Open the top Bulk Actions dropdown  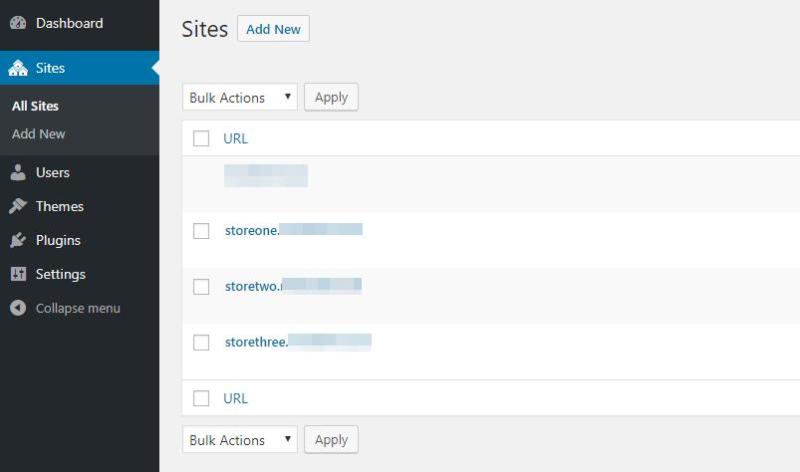pos(240,97)
